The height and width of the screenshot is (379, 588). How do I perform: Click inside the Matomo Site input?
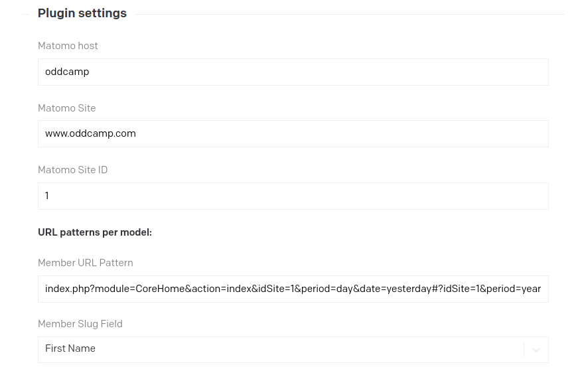(x=293, y=134)
